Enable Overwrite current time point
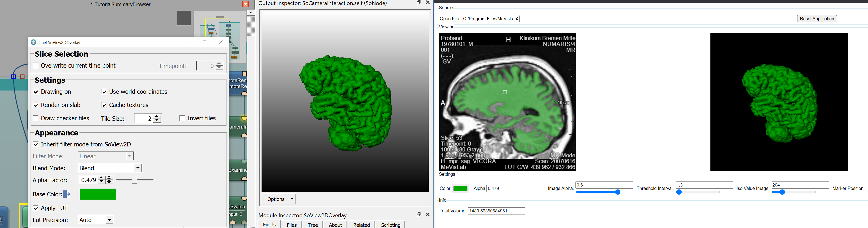Image resolution: width=868 pixels, height=228 pixels. click(36, 66)
